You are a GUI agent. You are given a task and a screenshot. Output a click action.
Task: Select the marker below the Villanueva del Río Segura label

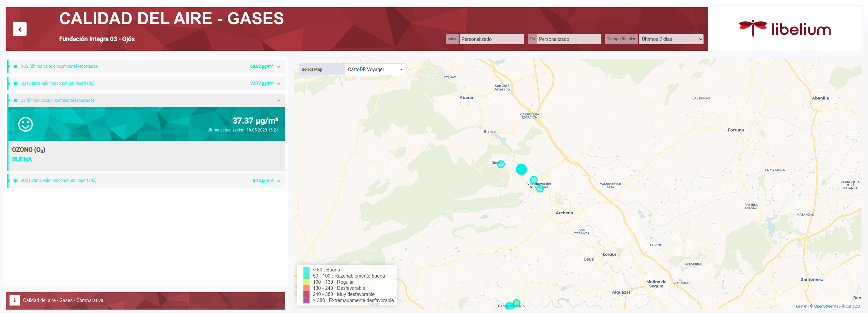coord(540,188)
